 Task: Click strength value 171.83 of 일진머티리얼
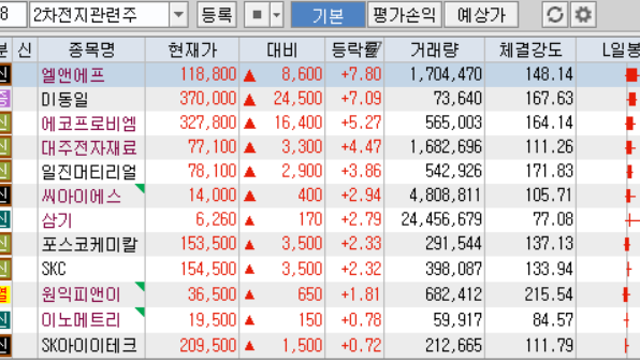point(549,171)
